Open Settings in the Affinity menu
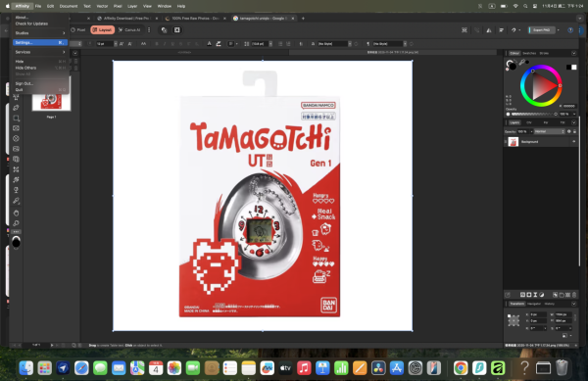The height and width of the screenshot is (381, 588). click(40, 43)
